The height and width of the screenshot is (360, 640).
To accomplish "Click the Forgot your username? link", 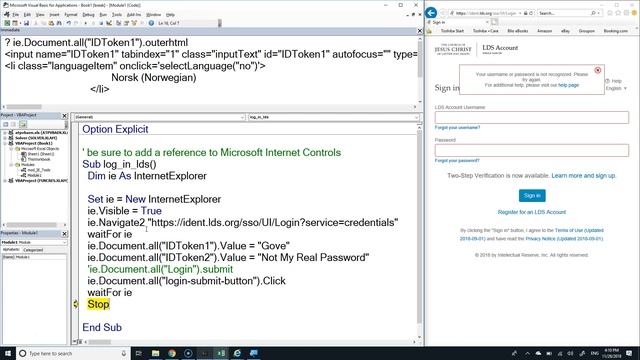I will pos(458,128).
